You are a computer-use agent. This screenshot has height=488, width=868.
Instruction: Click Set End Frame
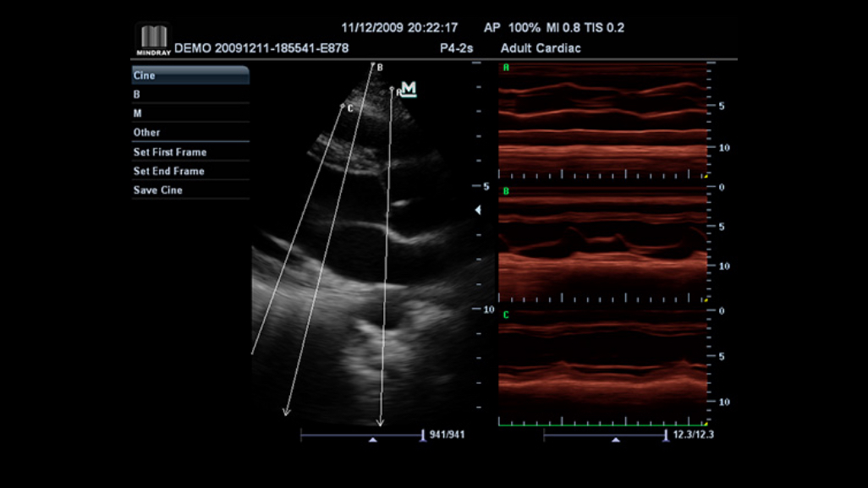click(x=190, y=171)
